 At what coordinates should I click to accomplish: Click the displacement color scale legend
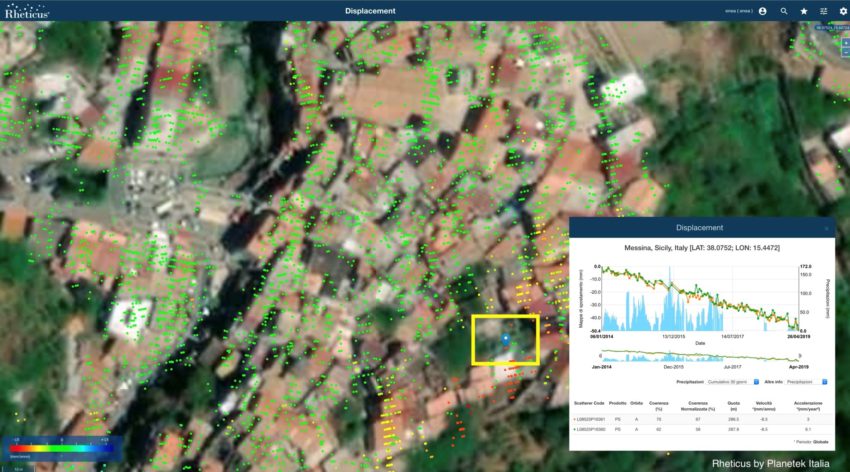(62, 446)
